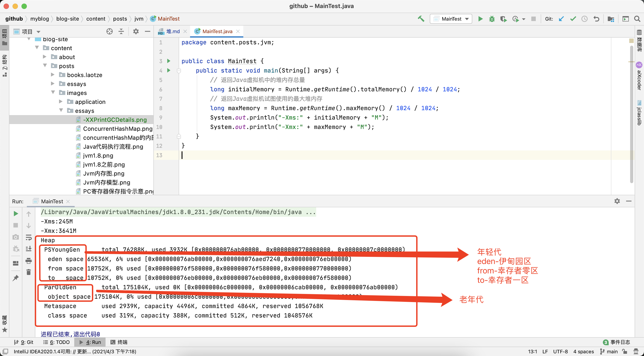The height and width of the screenshot is (356, 644).
Task: Click myblog in breadcrumb path
Action: (x=40, y=19)
